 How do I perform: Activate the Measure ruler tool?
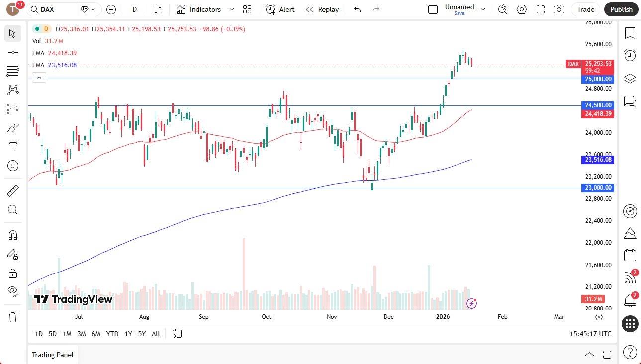click(12, 190)
